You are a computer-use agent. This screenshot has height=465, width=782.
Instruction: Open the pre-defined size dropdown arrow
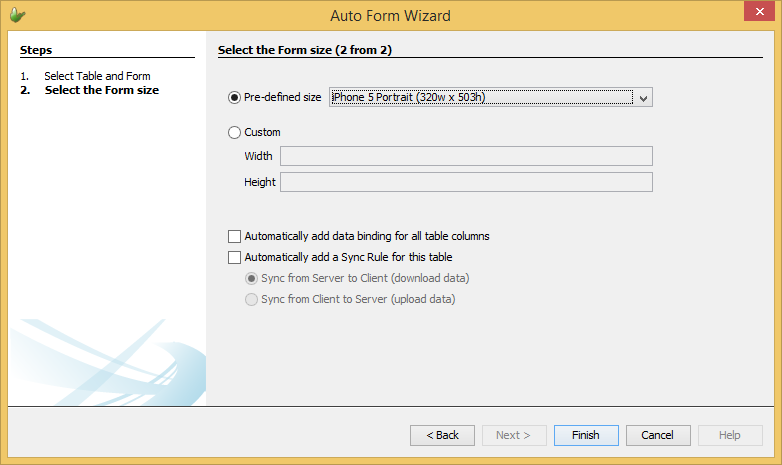tap(644, 98)
